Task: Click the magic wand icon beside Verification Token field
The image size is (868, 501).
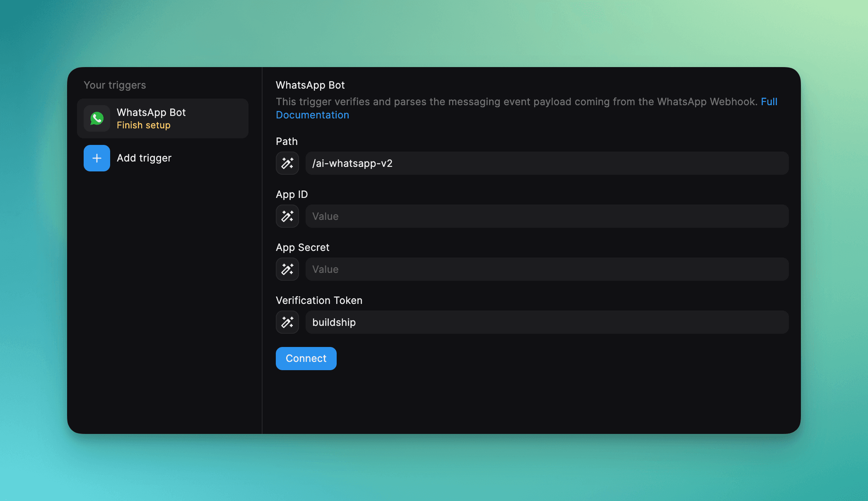Action: pos(287,322)
